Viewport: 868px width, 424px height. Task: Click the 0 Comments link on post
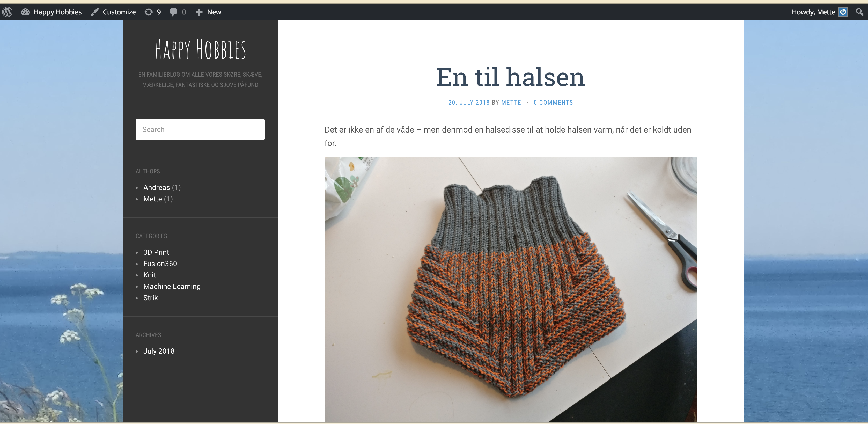[553, 103]
